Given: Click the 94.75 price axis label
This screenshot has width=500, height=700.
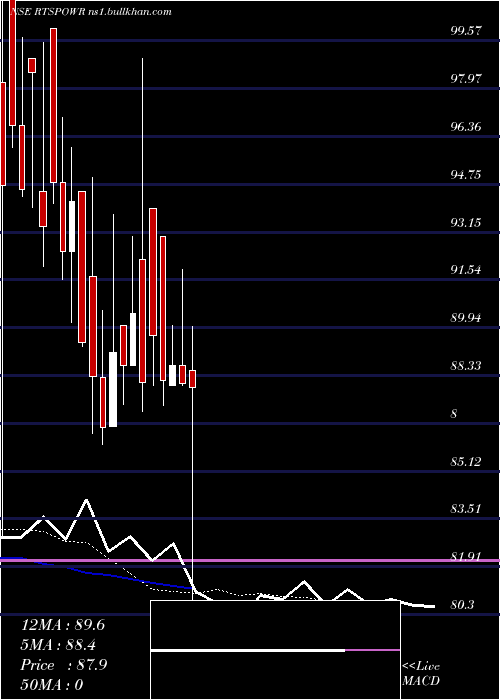Looking at the screenshot, I should (x=467, y=174).
